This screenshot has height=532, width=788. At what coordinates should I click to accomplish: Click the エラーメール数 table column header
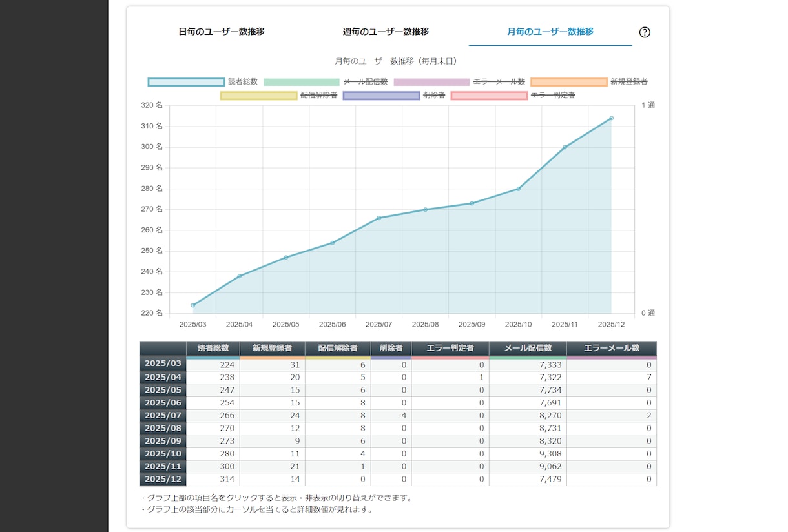point(612,349)
